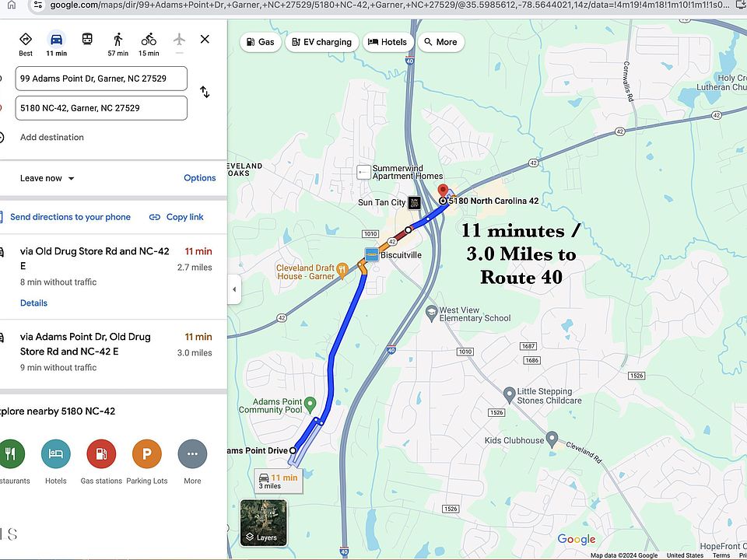Click the Parking Lots nearby icon
Image resolution: width=747 pixels, height=560 pixels.
click(x=147, y=454)
